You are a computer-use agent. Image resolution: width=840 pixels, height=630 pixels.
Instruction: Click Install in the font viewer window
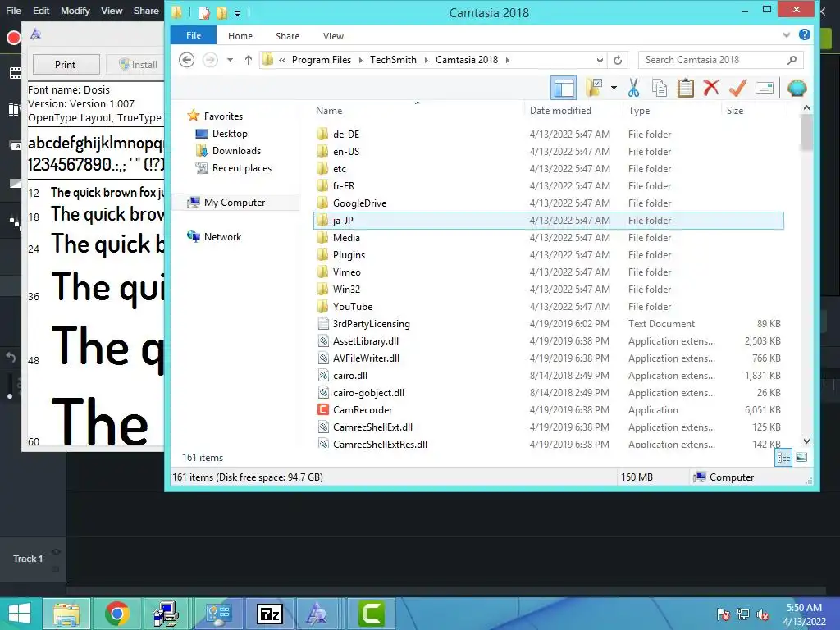(x=138, y=64)
